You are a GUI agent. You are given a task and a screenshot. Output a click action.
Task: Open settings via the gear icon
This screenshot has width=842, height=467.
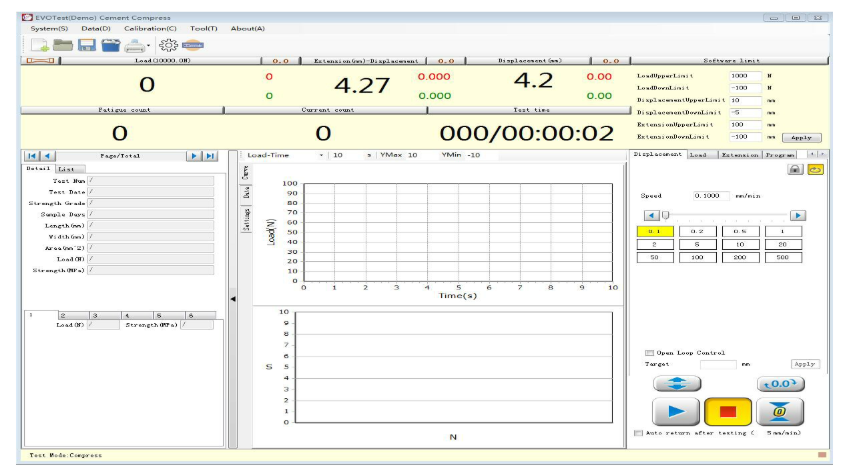pos(168,46)
